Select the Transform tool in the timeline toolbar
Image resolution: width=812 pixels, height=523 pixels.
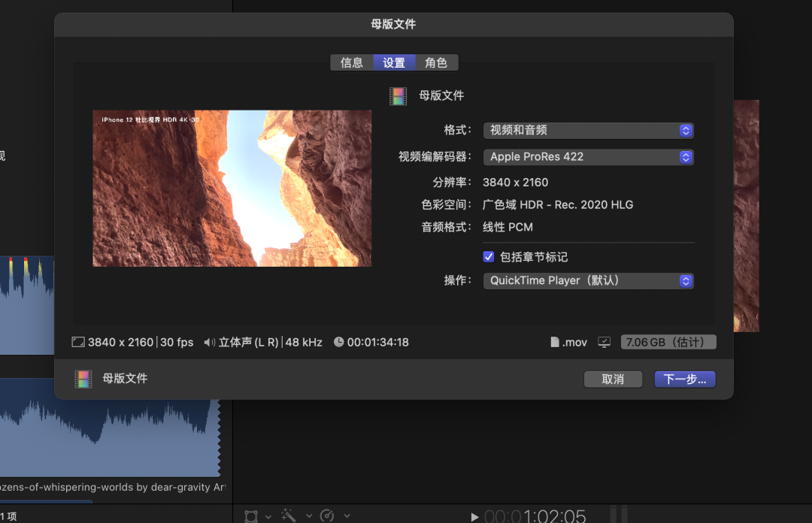[x=252, y=515]
